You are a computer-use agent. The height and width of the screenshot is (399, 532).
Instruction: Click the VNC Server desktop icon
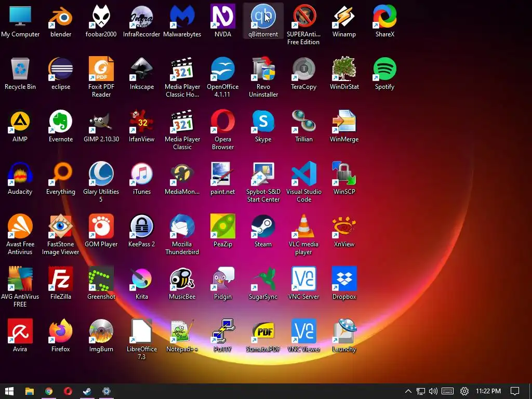(303, 279)
